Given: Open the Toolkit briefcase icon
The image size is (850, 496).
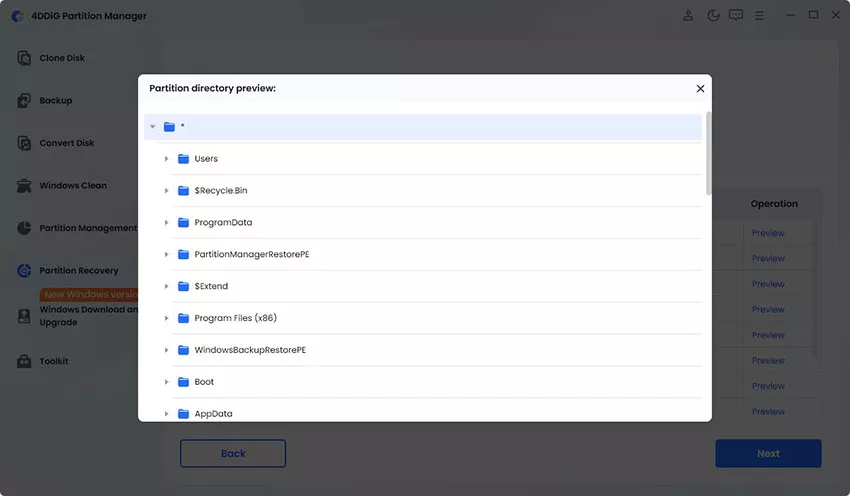Looking at the screenshot, I should (x=24, y=361).
